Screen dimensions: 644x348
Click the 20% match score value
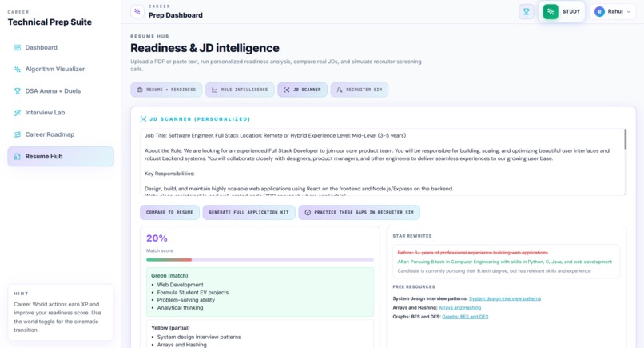157,238
